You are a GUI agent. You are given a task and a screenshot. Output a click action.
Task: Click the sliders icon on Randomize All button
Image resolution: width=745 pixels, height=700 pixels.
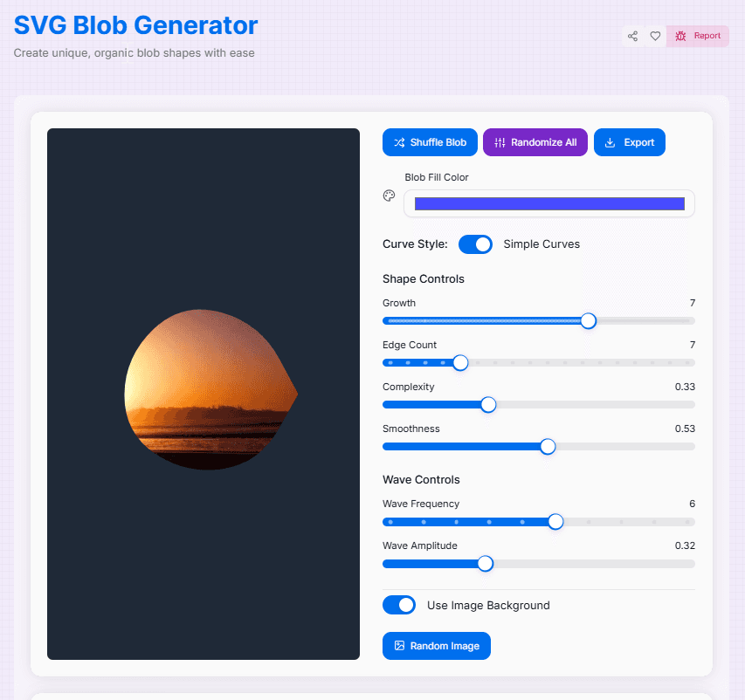pyautogui.click(x=500, y=142)
